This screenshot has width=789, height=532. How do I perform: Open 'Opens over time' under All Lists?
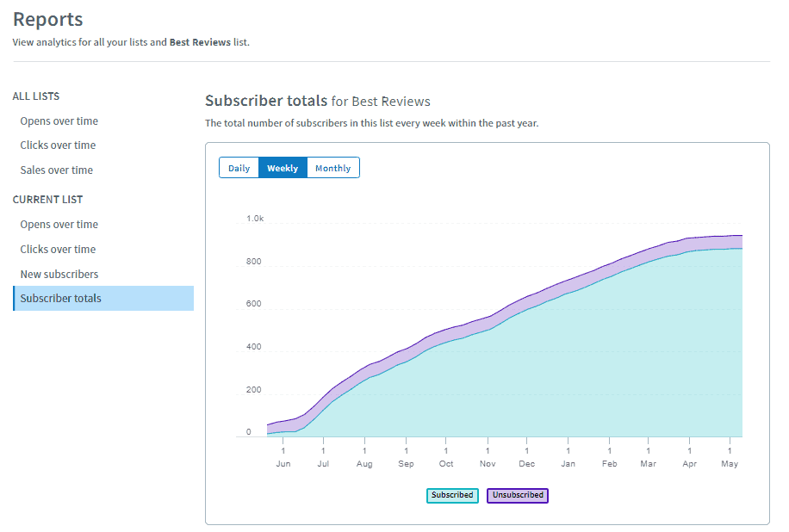pyautogui.click(x=59, y=121)
